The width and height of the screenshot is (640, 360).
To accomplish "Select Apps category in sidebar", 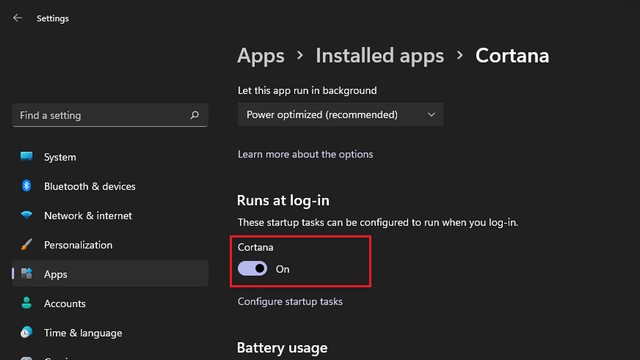I will [x=110, y=273].
